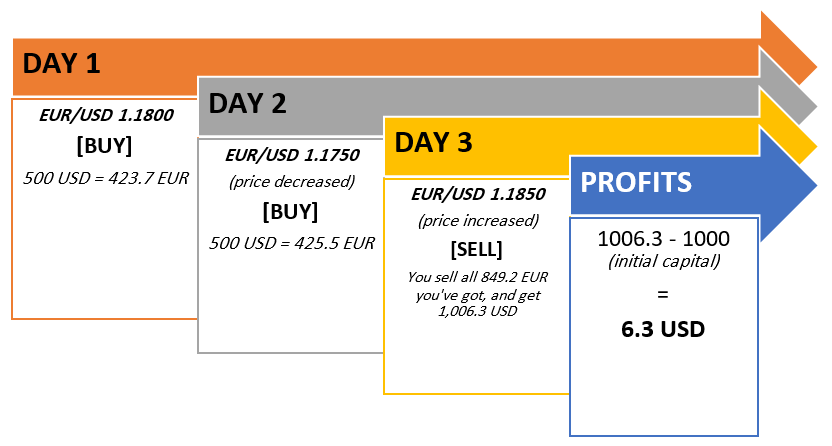Click the 500 USD = 423.7 EUR line
The height and width of the screenshot is (446, 832).
tap(104, 178)
